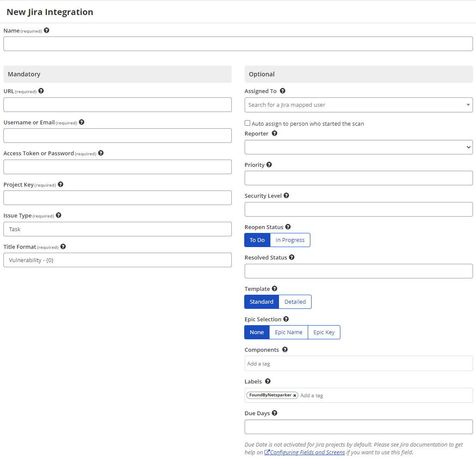Click the Resolved Status input field
Viewport: 476px width, 459px height.
(x=358, y=271)
